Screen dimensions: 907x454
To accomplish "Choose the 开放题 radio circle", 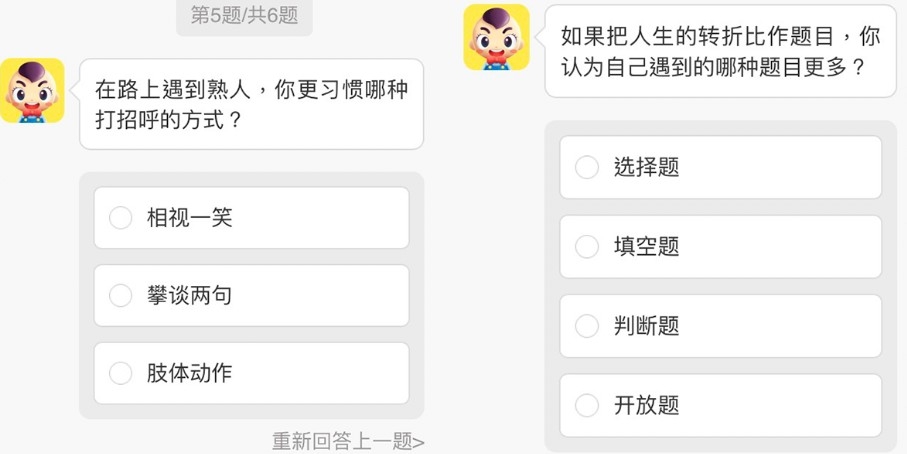I will 587,406.
